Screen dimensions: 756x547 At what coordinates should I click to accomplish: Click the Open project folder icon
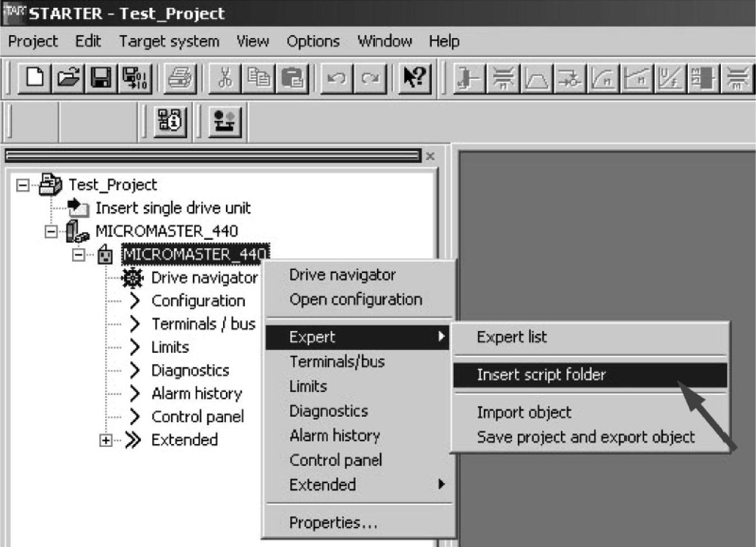click(68, 78)
